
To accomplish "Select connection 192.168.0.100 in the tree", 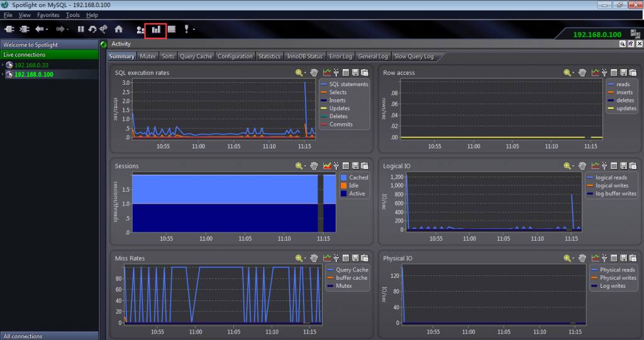I will (34, 74).
